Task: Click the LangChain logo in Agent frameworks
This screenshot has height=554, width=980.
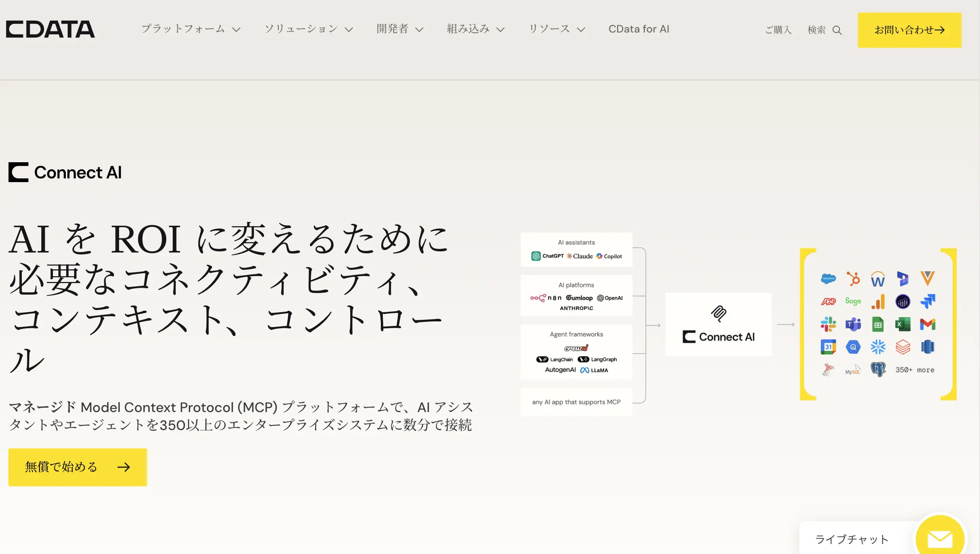Action: [x=555, y=359]
